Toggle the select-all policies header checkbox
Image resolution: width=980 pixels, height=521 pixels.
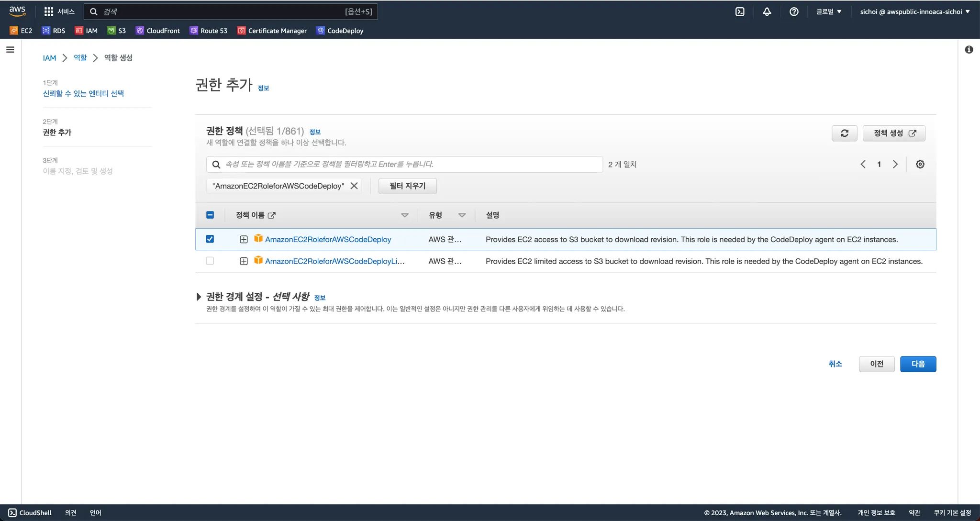tap(210, 215)
